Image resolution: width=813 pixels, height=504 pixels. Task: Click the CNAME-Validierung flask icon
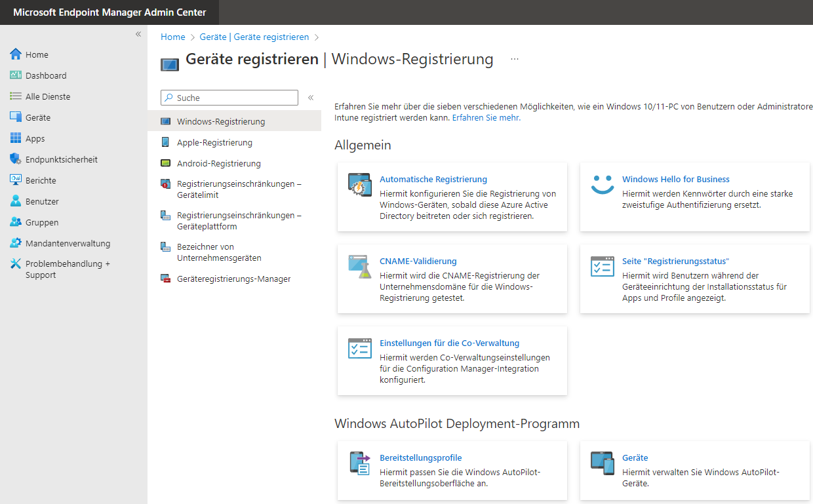point(360,267)
